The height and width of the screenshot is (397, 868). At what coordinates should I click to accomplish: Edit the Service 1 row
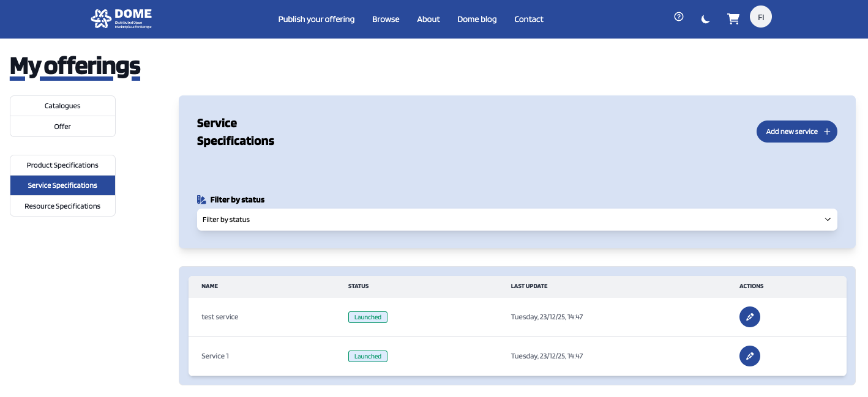coord(749,356)
